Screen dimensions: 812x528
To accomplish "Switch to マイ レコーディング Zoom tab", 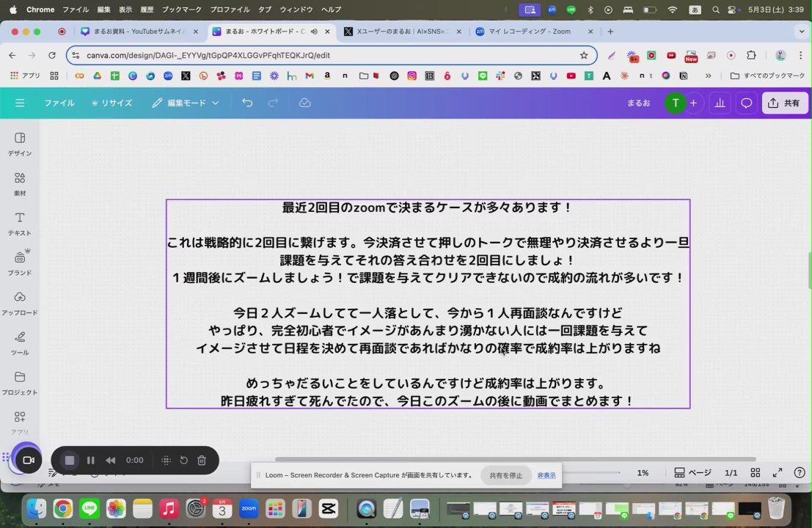I will 533,32.
